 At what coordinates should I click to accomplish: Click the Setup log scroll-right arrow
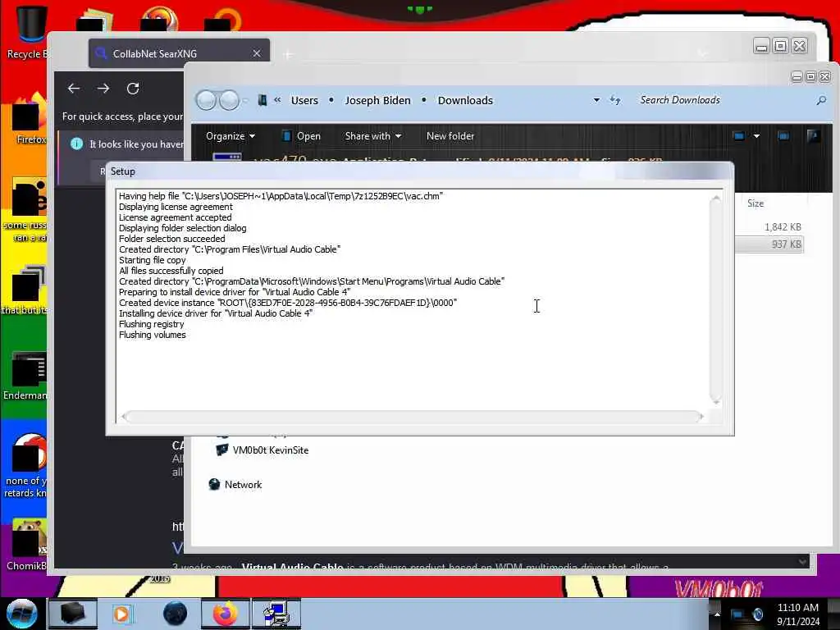[x=702, y=416]
